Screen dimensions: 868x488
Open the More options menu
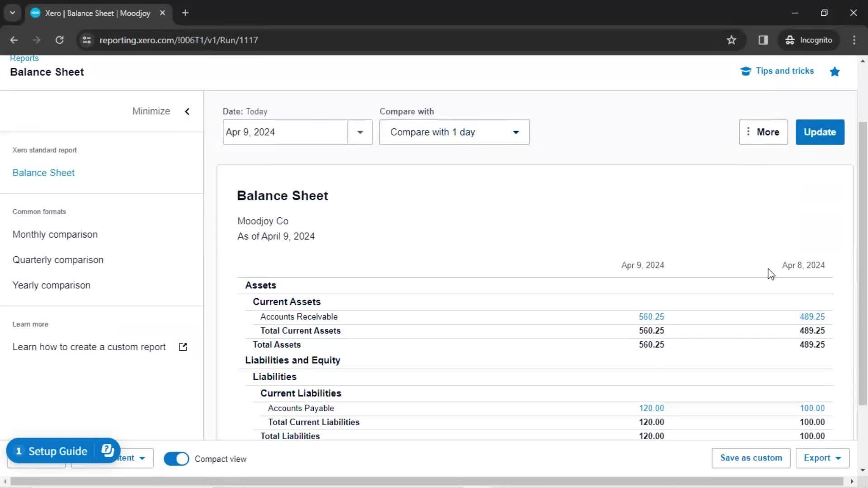pyautogui.click(x=763, y=132)
